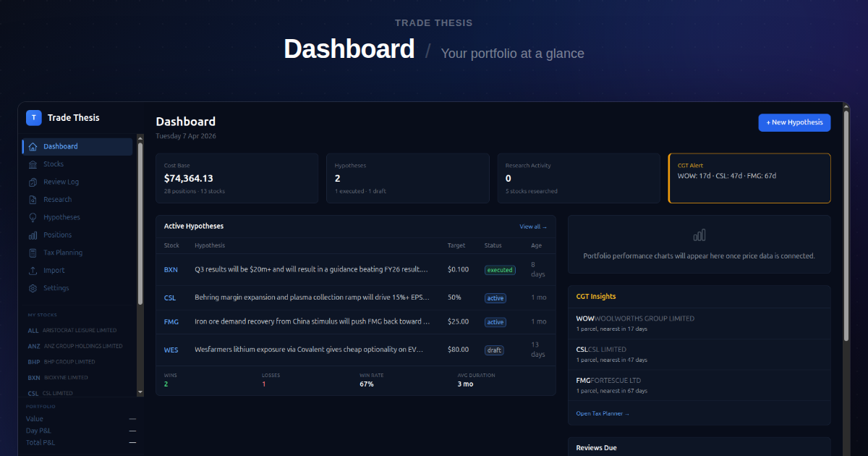This screenshot has width=868, height=456.
Task: Open BXN ticker link in hypotheses table
Action: pyautogui.click(x=171, y=270)
